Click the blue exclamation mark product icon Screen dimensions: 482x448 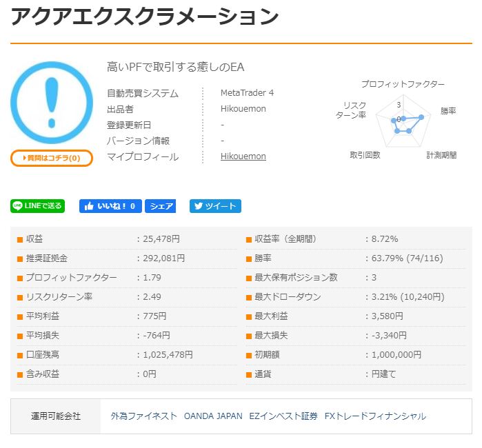(52, 102)
